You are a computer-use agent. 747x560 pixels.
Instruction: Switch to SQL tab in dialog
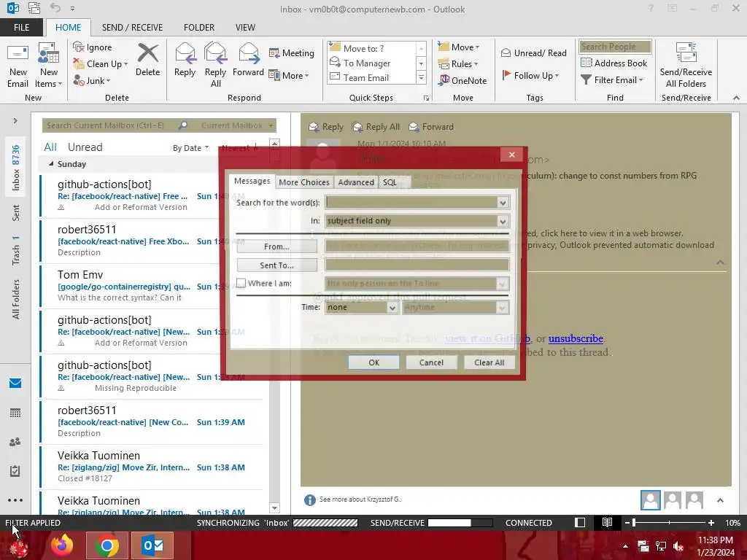pyautogui.click(x=390, y=182)
